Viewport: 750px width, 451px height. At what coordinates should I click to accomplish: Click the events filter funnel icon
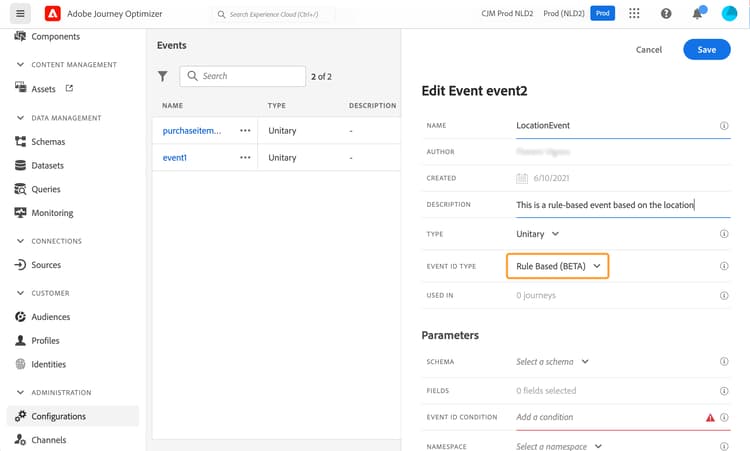163,76
